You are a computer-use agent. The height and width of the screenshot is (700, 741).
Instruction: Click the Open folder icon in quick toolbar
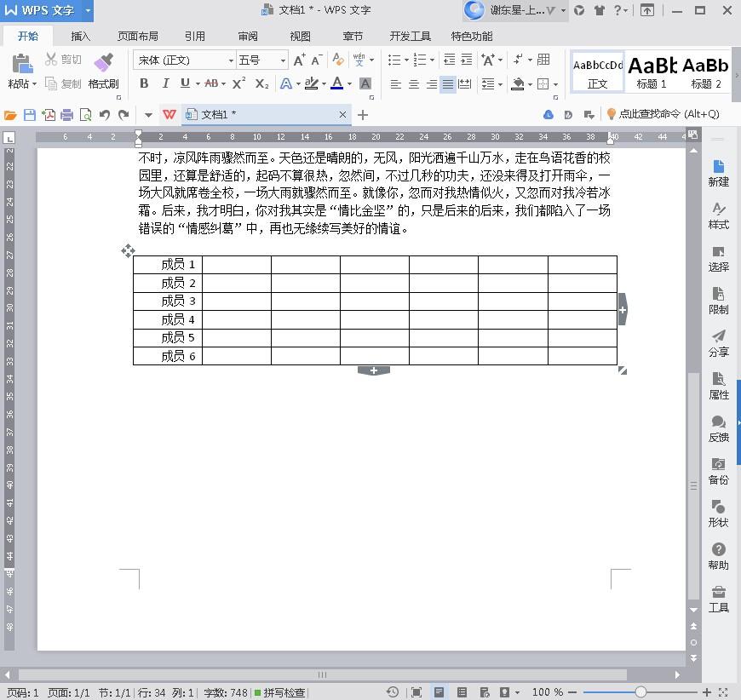10,115
